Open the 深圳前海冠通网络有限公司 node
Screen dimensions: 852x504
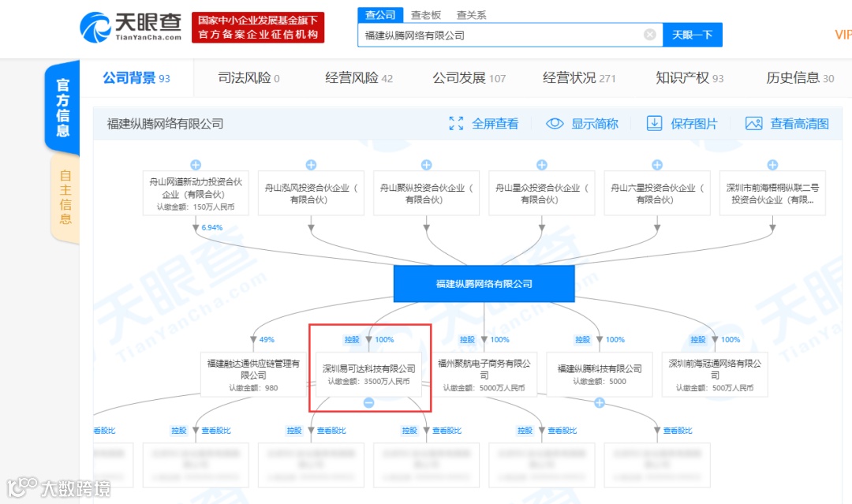tap(715, 374)
